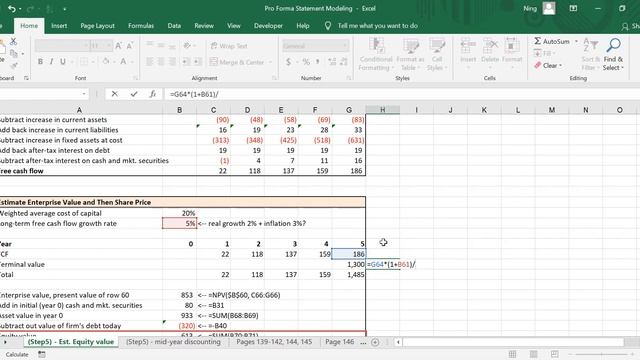Open Find & Select magnifier
640x360 pixels.
point(613,54)
